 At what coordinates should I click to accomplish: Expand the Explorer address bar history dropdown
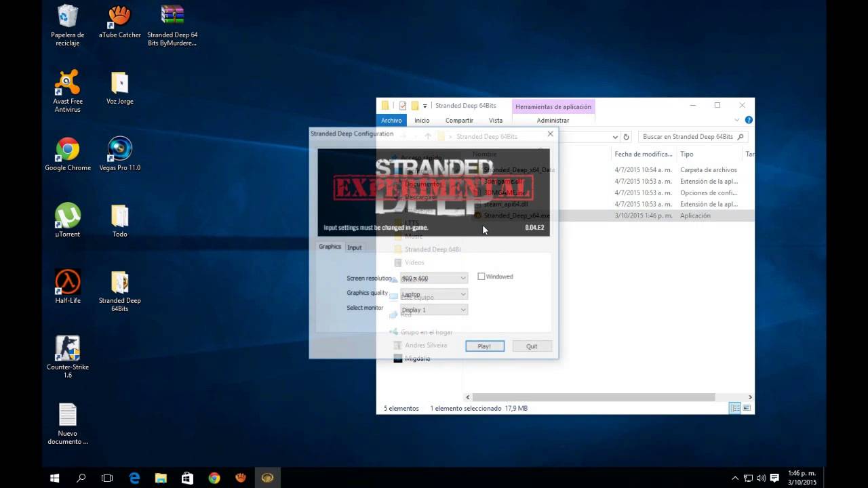[615, 136]
